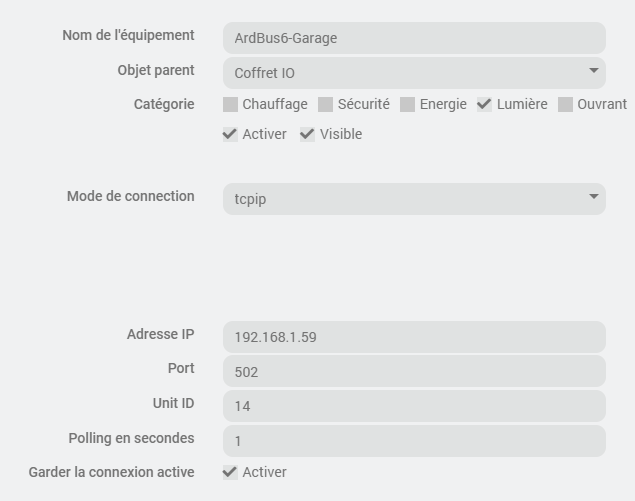635x501 pixels.
Task: Toggle the Visible checkbox
Action: coord(308,134)
